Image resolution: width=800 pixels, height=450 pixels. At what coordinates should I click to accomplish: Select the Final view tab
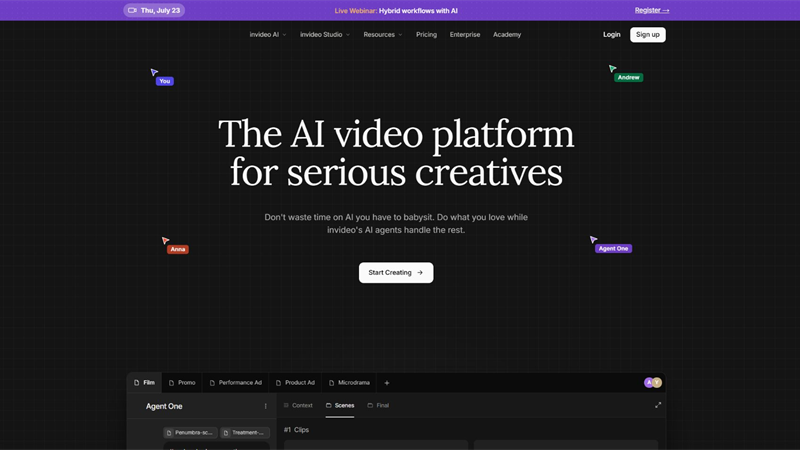(x=378, y=406)
